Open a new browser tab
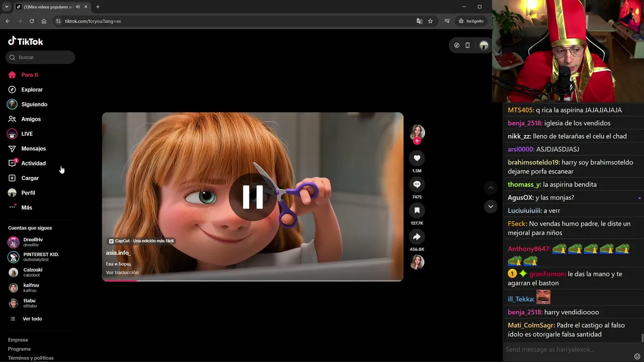644x362 pixels. (x=98, y=7)
